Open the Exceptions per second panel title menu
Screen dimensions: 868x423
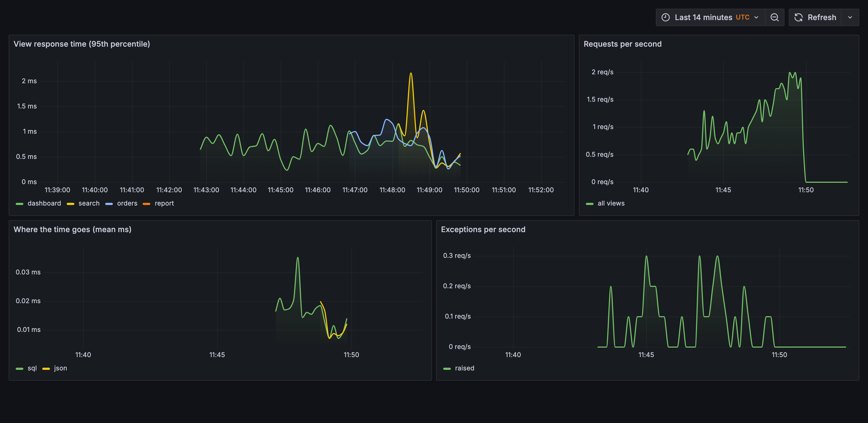[483, 229]
